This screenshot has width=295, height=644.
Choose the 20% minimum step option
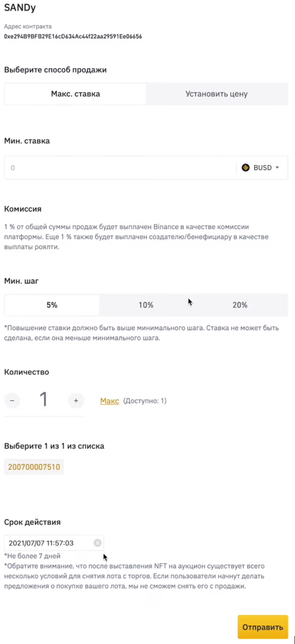click(x=240, y=305)
